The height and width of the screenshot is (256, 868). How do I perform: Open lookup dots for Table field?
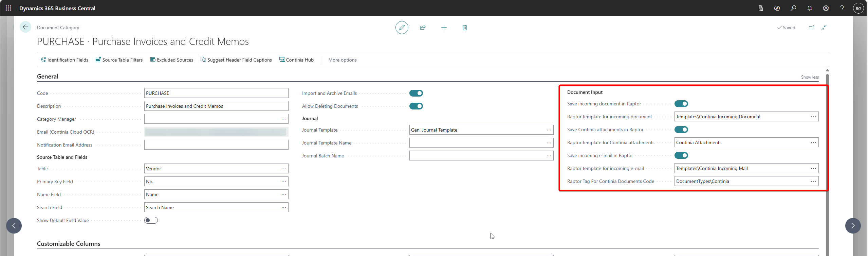pyautogui.click(x=283, y=169)
